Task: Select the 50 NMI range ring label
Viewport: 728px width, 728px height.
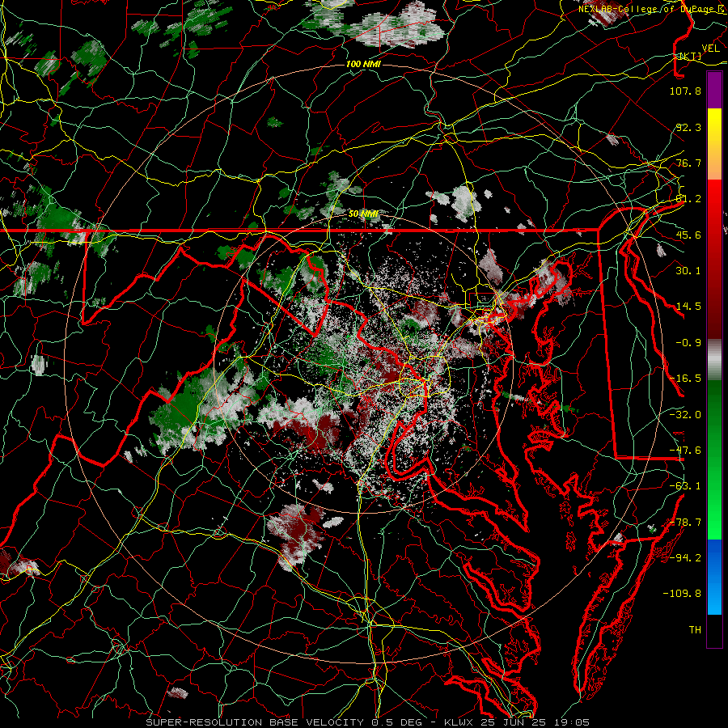Action: point(363,214)
